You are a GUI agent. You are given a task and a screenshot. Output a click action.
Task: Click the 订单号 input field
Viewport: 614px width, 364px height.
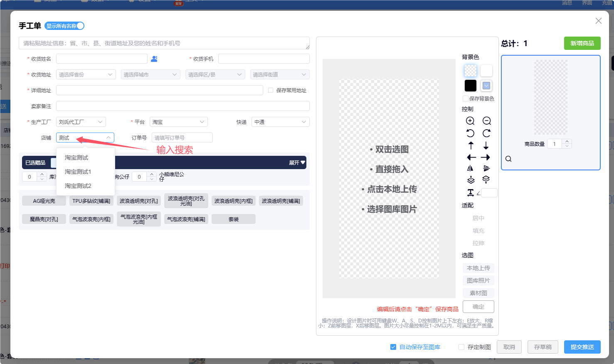point(182,137)
